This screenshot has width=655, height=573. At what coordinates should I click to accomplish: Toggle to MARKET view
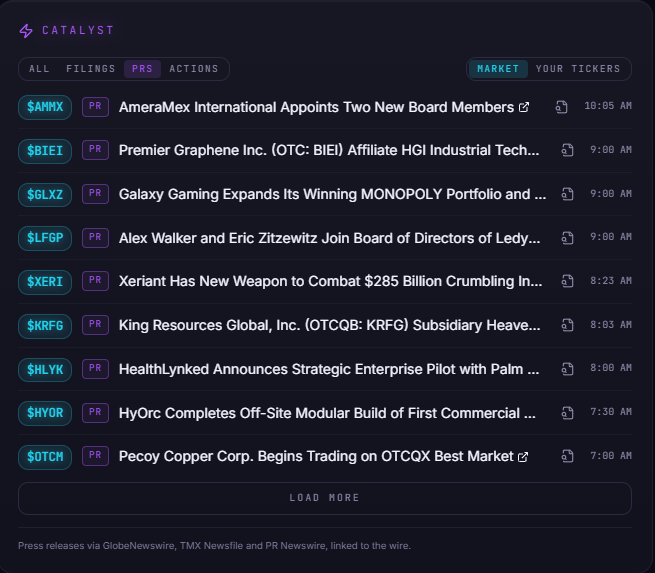[x=498, y=69]
